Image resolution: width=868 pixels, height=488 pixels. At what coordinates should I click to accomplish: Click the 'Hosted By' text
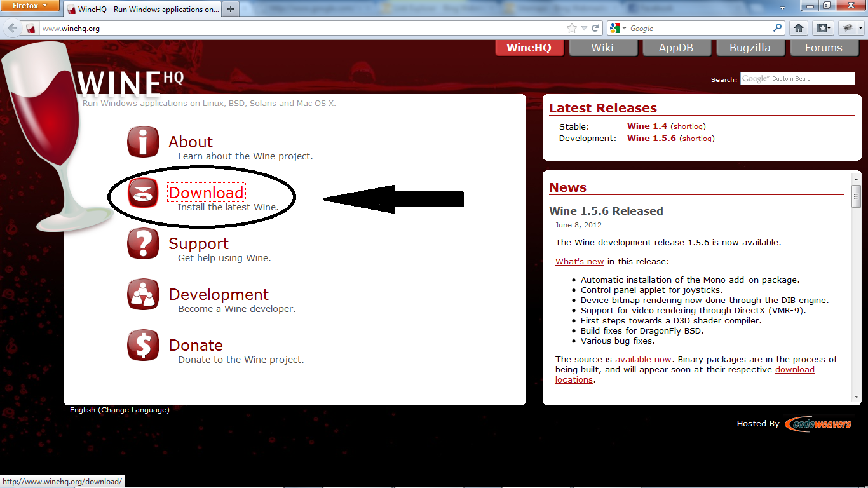point(758,424)
